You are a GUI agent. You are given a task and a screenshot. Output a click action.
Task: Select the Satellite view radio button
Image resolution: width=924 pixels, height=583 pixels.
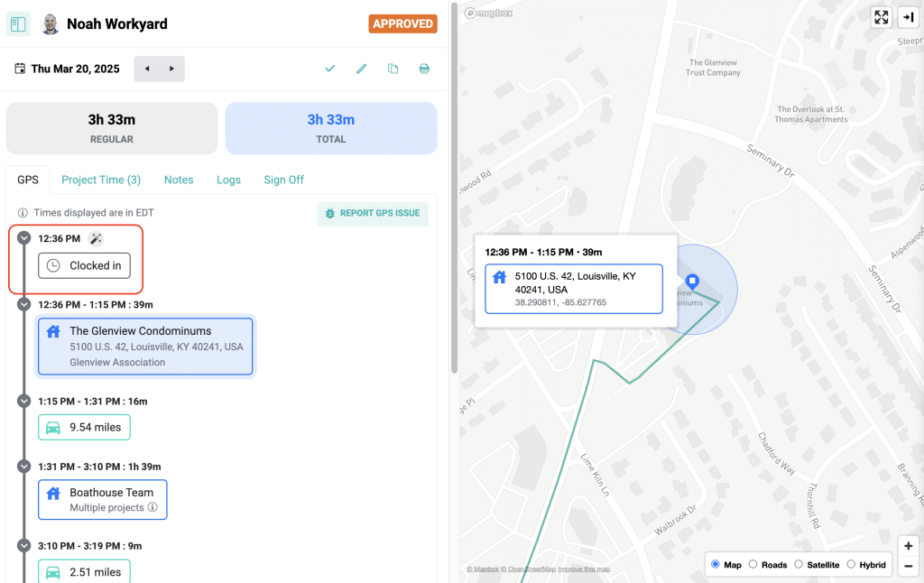coord(799,564)
